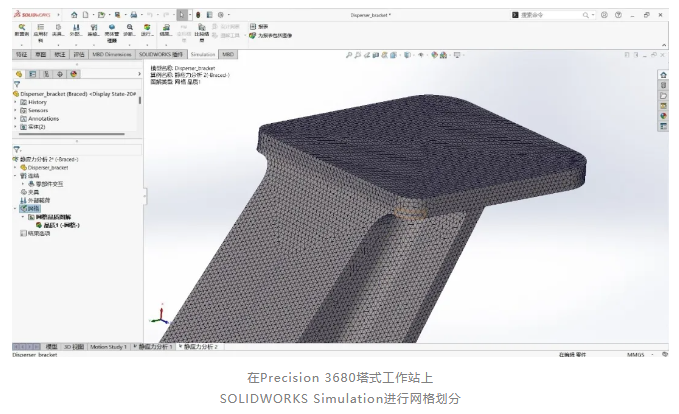Click the Section View icon
The width and height of the screenshot is (679, 414).
[x=375, y=55]
